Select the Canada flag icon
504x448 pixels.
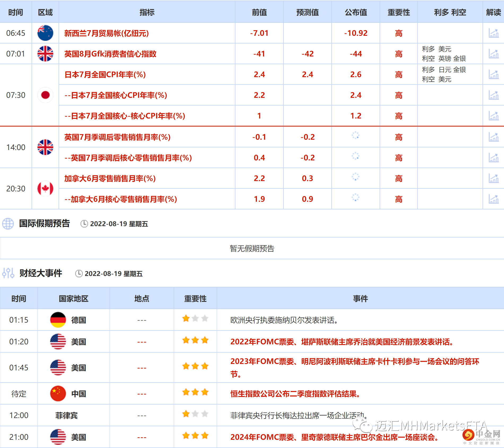pyautogui.click(x=45, y=189)
